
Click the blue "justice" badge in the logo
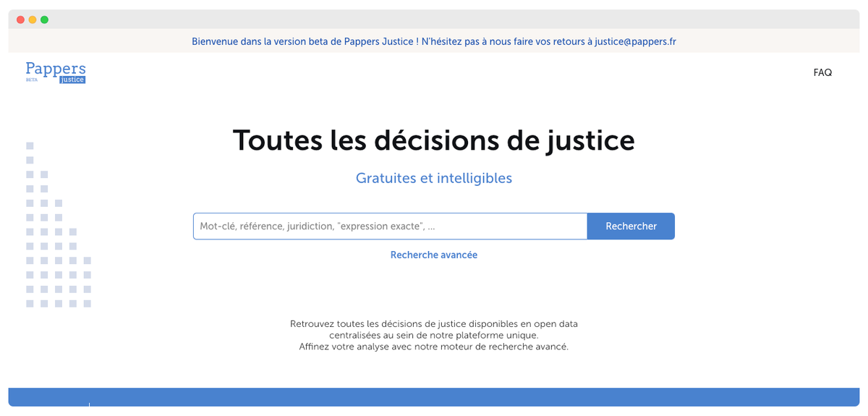(72, 80)
